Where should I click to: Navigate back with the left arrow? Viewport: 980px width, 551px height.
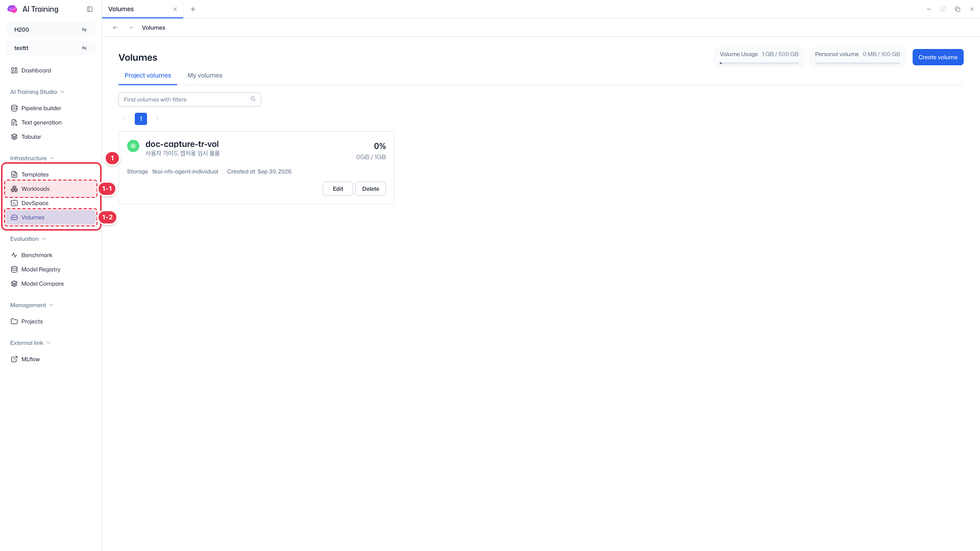pyautogui.click(x=115, y=28)
